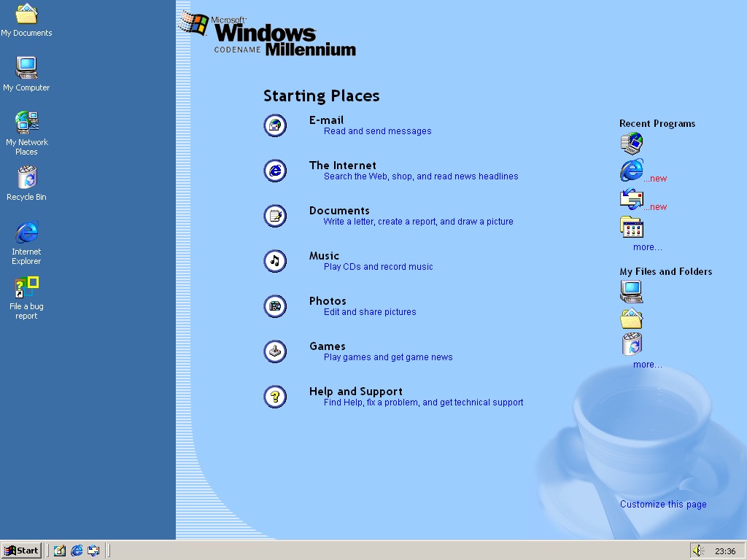Open the Start menu
747x560 pixels.
point(21,551)
